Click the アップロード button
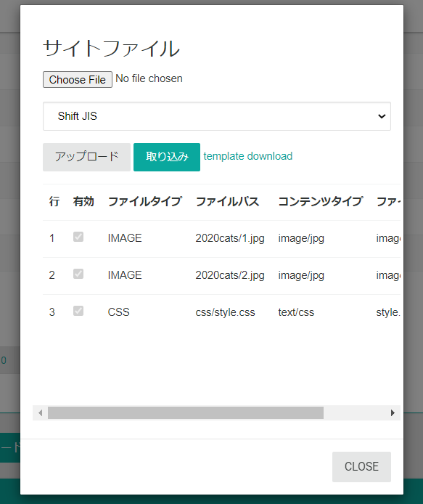 pyautogui.click(x=86, y=157)
